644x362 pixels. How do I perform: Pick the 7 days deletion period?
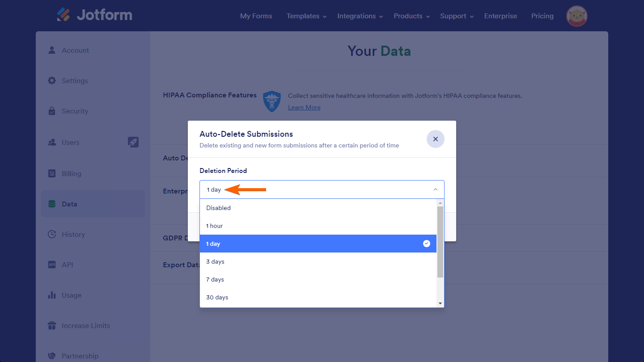pyautogui.click(x=215, y=279)
